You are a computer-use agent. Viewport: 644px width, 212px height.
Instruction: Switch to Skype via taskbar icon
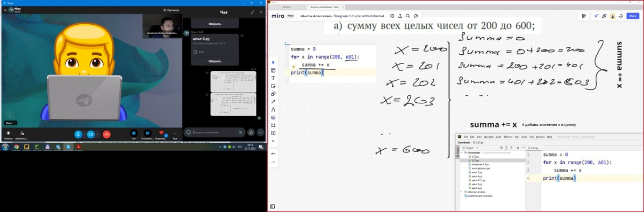[x=68, y=147]
